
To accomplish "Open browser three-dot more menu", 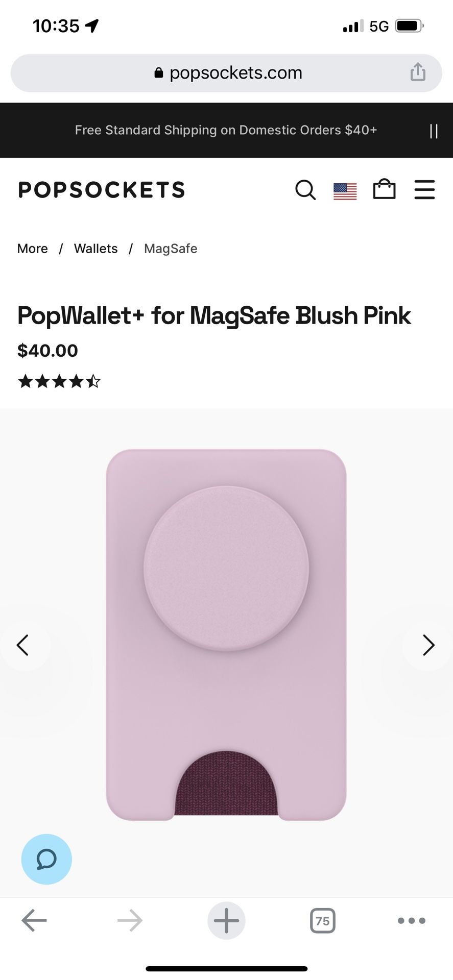I will tap(411, 921).
